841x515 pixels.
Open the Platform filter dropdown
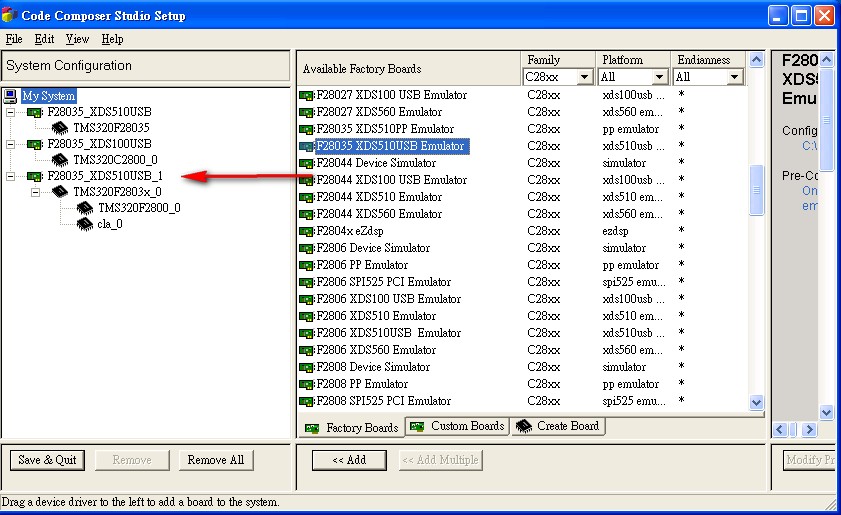pyautogui.click(x=660, y=77)
